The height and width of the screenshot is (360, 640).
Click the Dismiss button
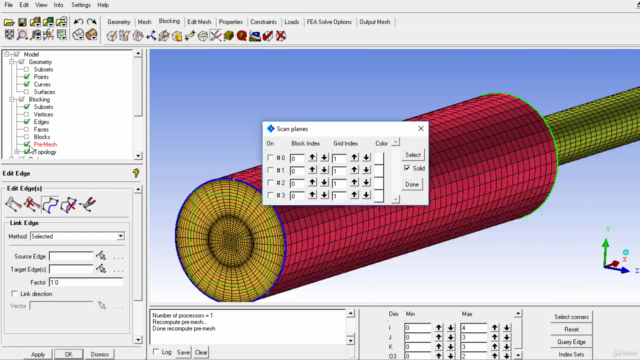(x=100, y=354)
